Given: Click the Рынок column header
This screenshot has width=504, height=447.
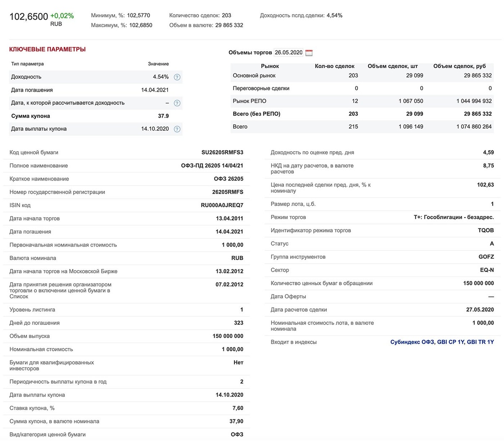Looking at the screenshot, I should (270, 66).
